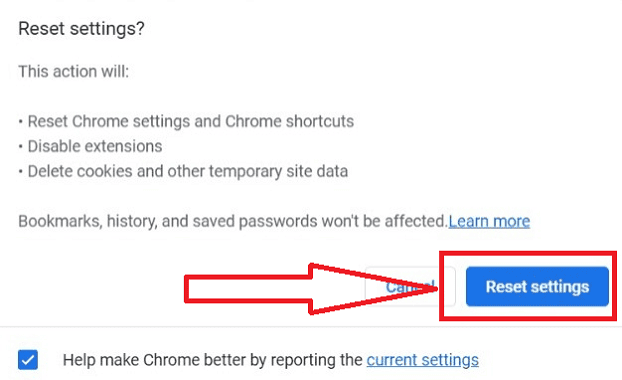This screenshot has width=622, height=380.
Task: Cancel the reset settings dialog
Action: tap(410, 286)
